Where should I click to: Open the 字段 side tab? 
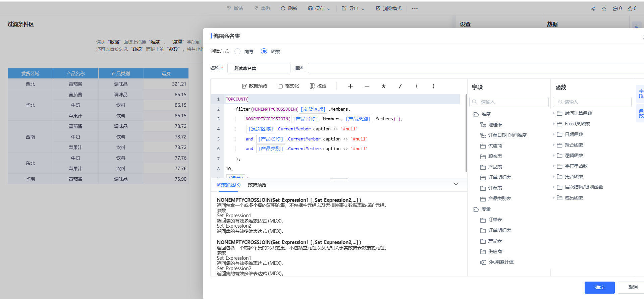pos(641,94)
